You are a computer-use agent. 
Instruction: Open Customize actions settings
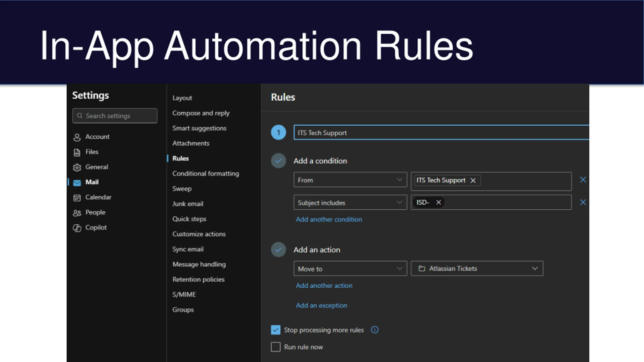point(199,234)
